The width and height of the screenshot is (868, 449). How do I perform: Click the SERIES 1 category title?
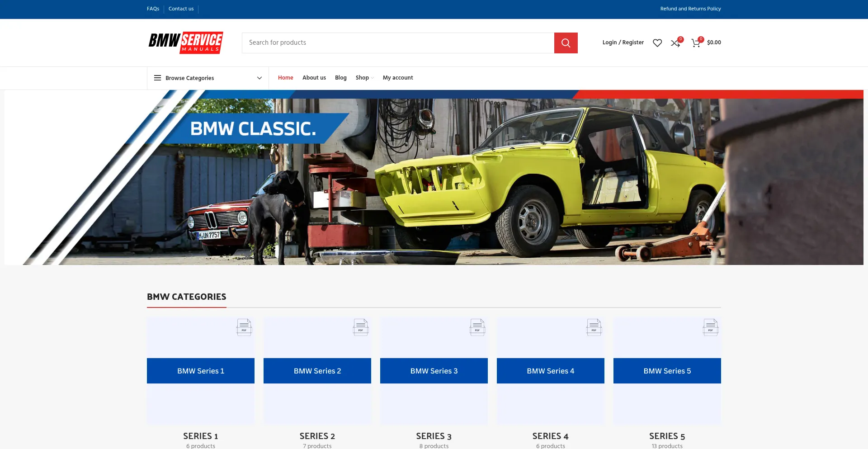tap(201, 436)
